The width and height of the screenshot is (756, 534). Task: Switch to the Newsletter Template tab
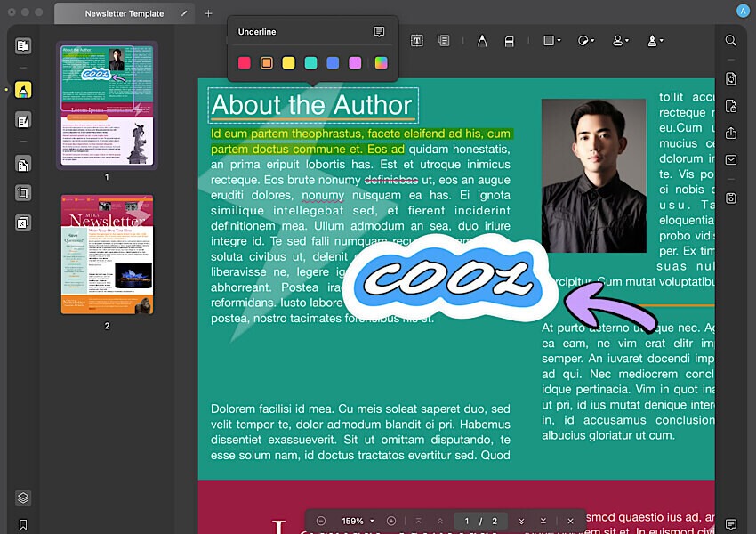[125, 13]
